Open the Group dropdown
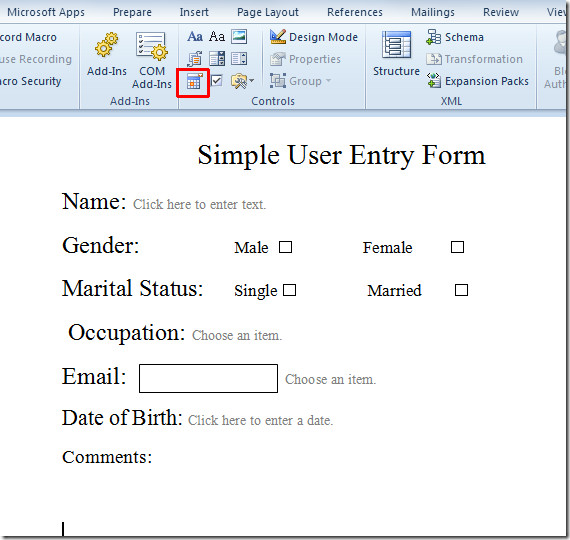This screenshot has width=570, height=540. pyautogui.click(x=301, y=81)
